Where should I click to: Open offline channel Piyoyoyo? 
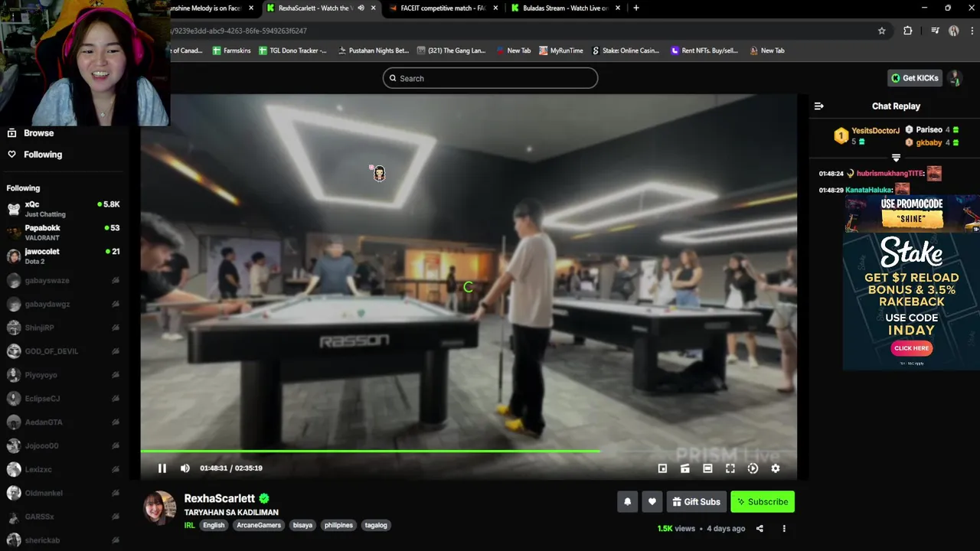pyautogui.click(x=64, y=375)
